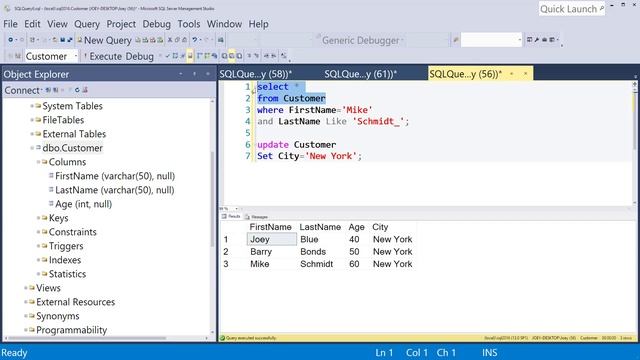This screenshot has width=640, height=360.
Task: Click the Copy toolbar icon
Action: (177, 40)
